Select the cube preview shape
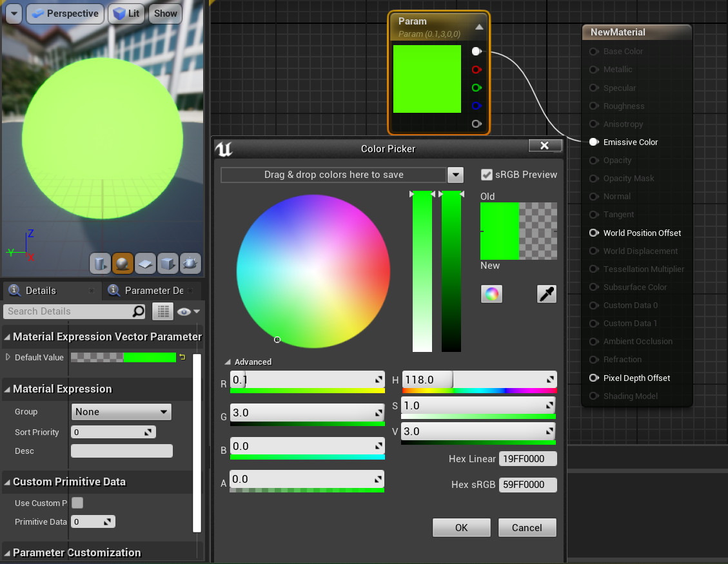Image resolution: width=728 pixels, height=564 pixels. 168,263
